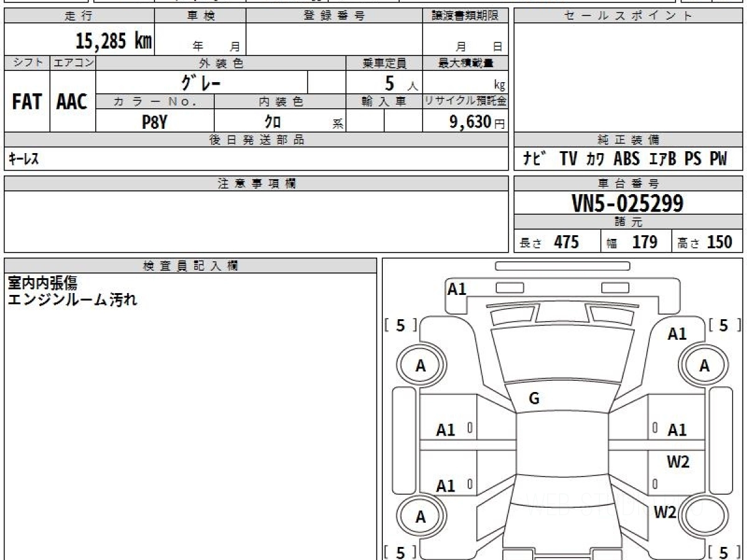Select the exterior color グレー

pyautogui.click(x=201, y=83)
